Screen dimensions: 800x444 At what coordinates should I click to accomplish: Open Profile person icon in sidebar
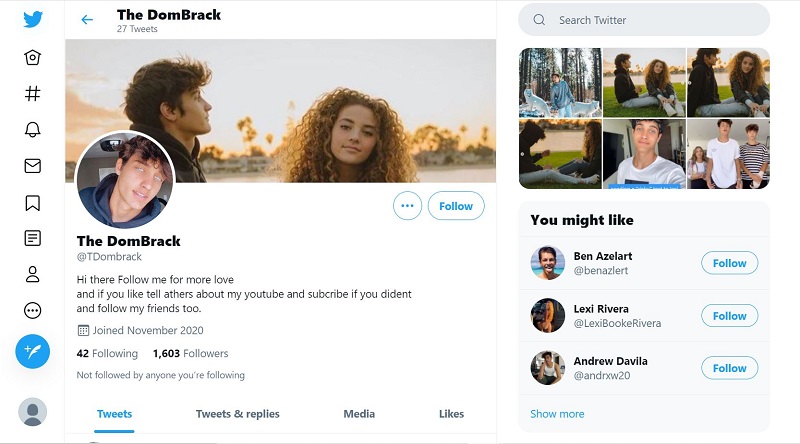click(33, 274)
